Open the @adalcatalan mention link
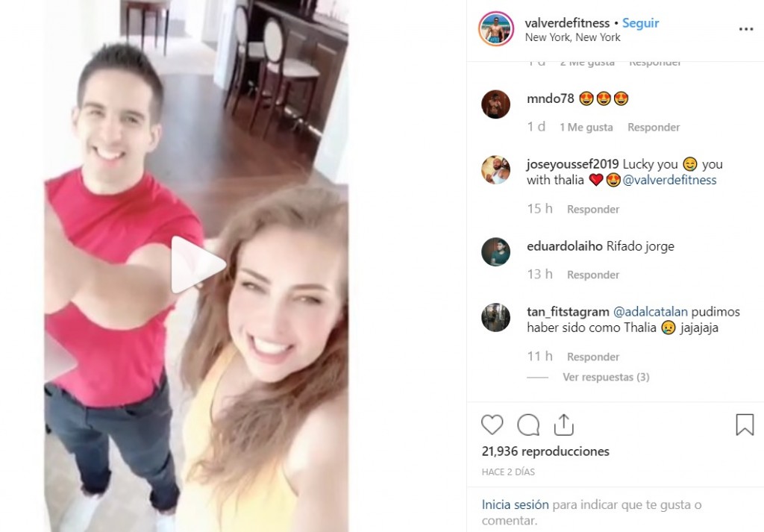 pos(651,312)
